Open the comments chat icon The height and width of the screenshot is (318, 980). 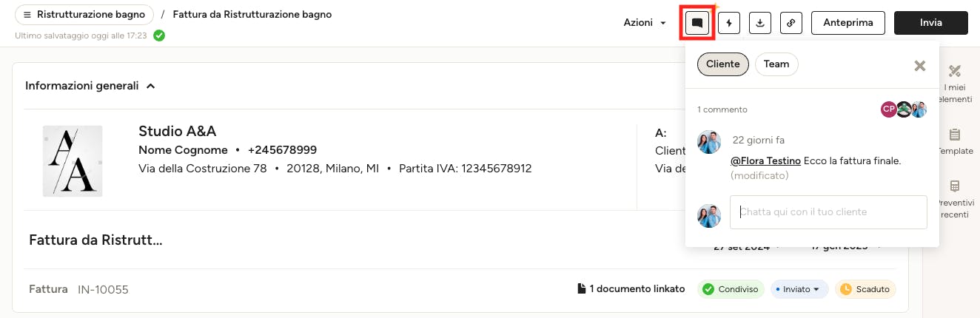697,23
